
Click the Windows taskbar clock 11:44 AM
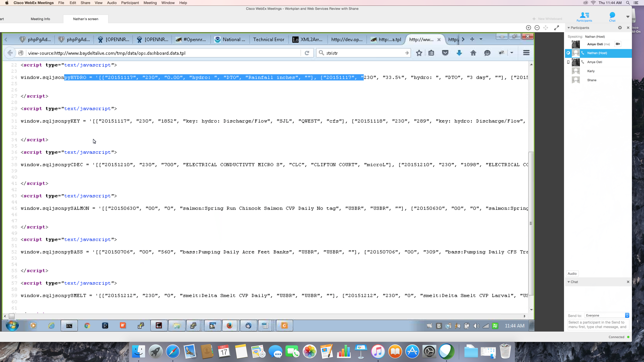514,326
